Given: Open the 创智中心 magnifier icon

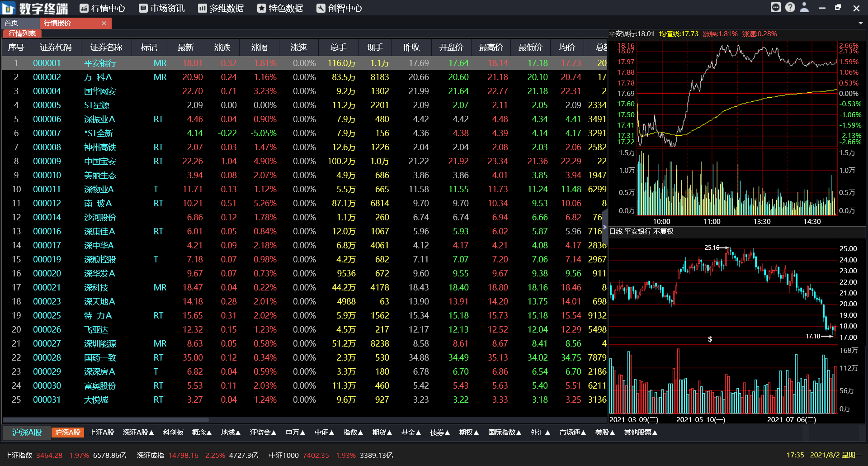Looking at the screenshot, I should tap(321, 8).
